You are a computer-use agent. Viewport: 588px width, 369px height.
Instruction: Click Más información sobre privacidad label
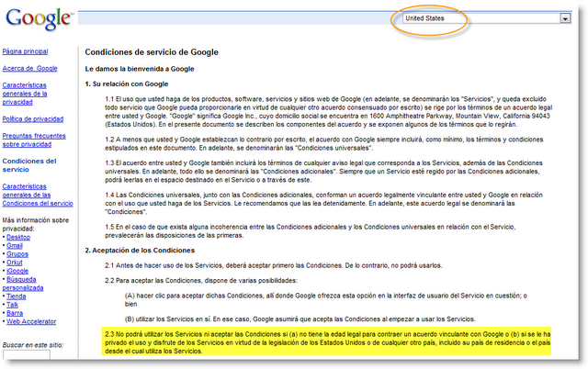(36, 224)
